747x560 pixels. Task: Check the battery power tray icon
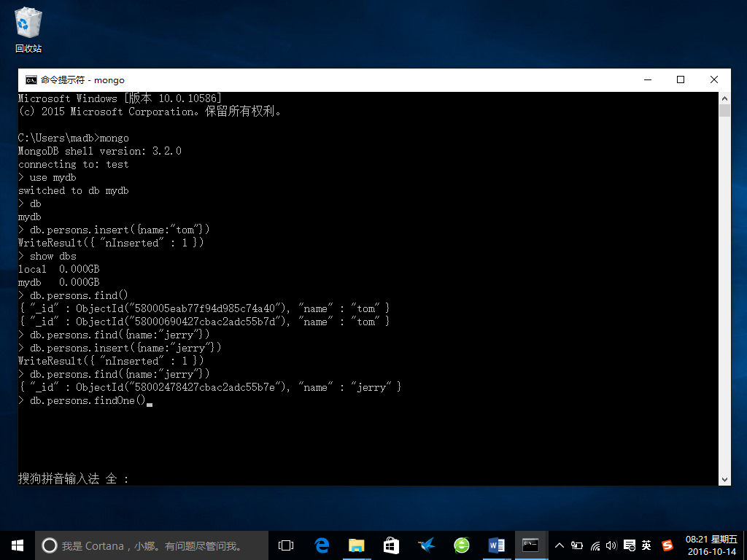(577, 545)
